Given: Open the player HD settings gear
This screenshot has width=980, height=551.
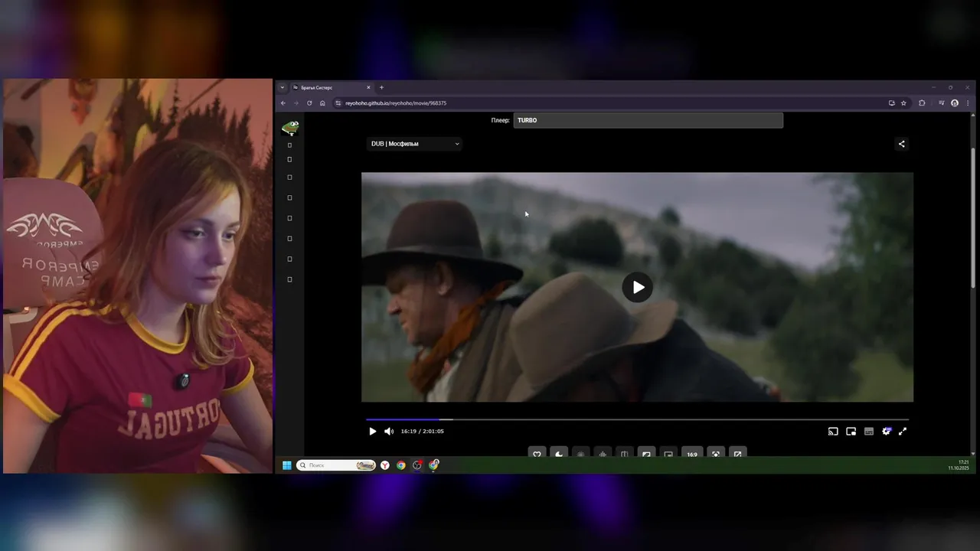Looking at the screenshot, I should click(x=887, y=432).
